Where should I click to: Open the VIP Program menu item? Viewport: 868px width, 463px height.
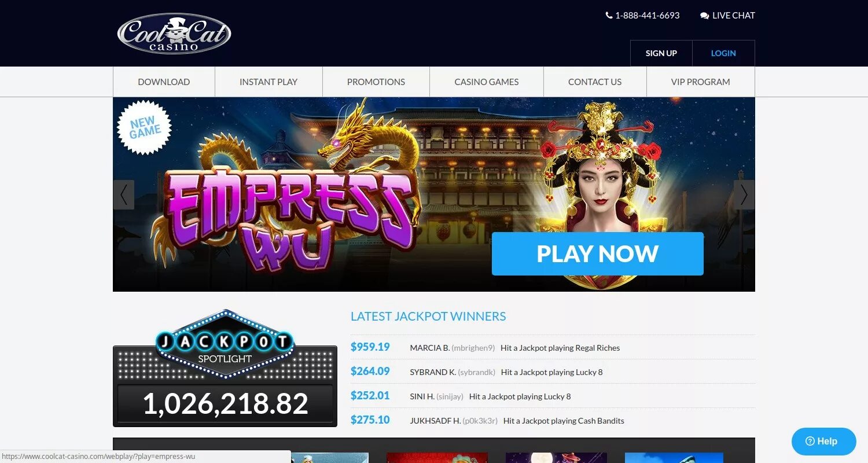(x=701, y=82)
